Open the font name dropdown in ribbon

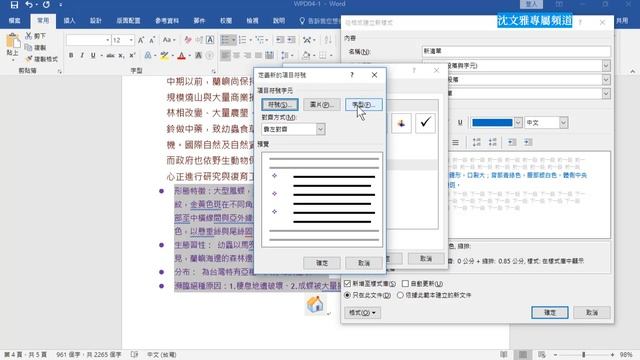coord(108,40)
